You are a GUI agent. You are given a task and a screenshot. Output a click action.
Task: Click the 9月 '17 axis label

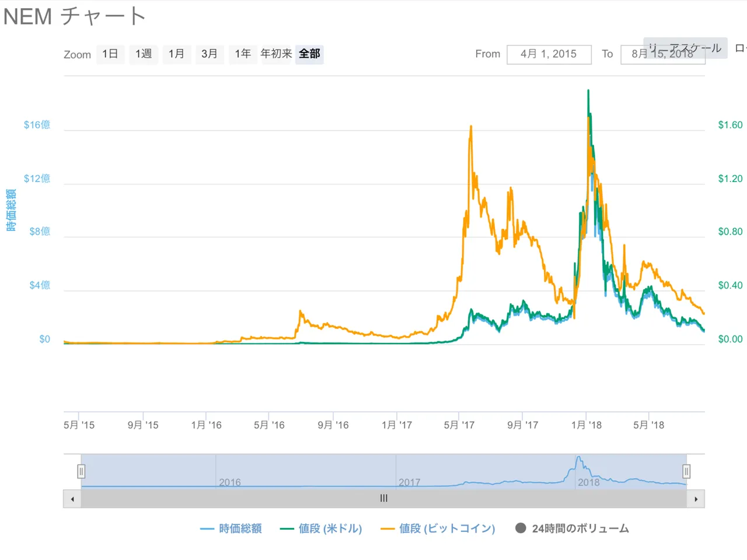(x=523, y=425)
